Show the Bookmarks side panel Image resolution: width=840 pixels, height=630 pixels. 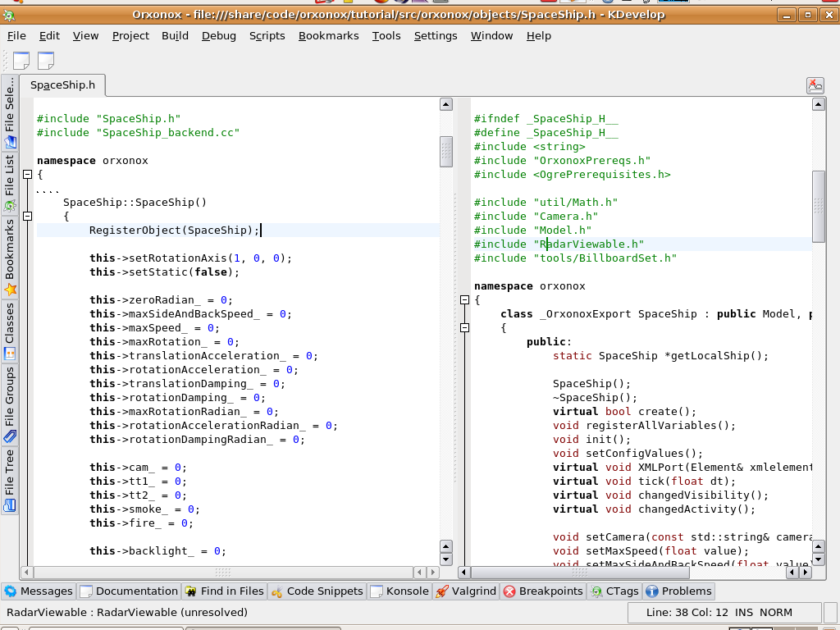point(10,256)
